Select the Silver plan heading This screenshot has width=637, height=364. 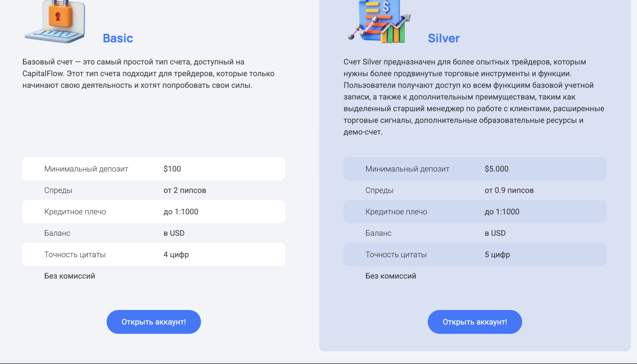pos(443,38)
